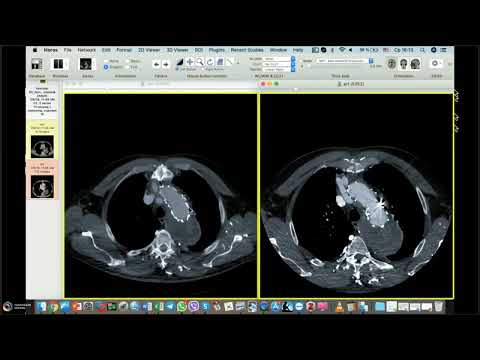Screen dimensions: 480x360
Task: Open the Help menu
Action: coord(298,50)
